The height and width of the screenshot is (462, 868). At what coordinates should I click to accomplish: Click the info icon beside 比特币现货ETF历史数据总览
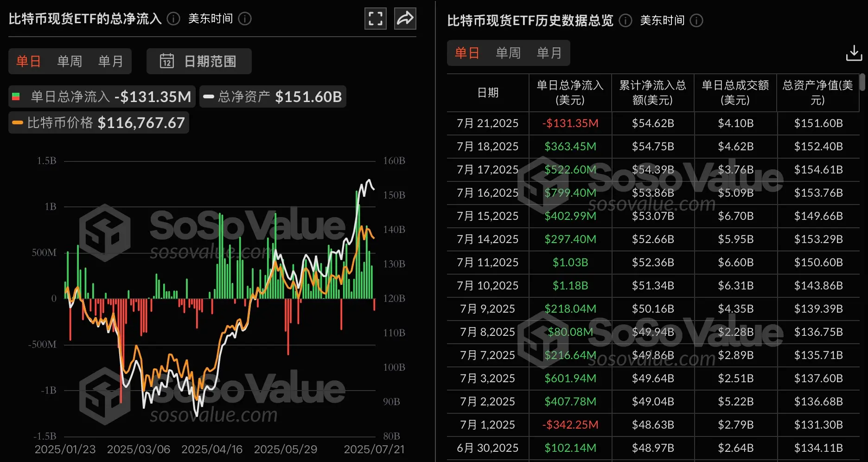coord(625,20)
